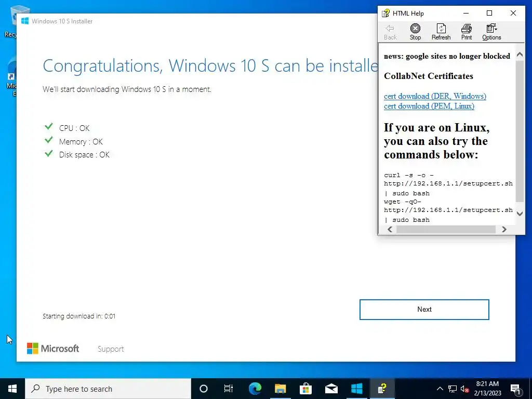The height and width of the screenshot is (399, 532).
Task: Go Back in the HTML Help toolbar
Action: coord(390,32)
